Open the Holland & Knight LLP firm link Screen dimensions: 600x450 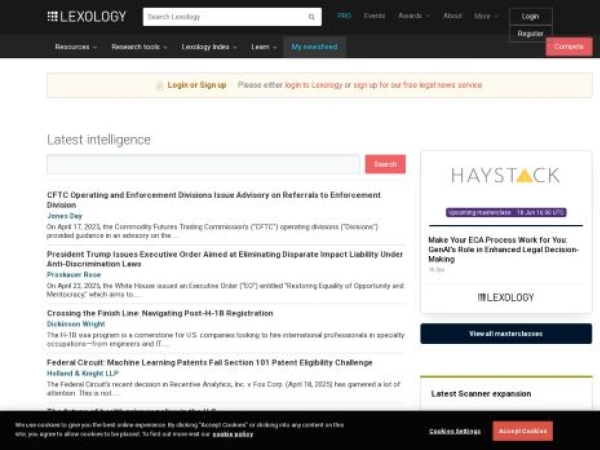click(83, 373)
